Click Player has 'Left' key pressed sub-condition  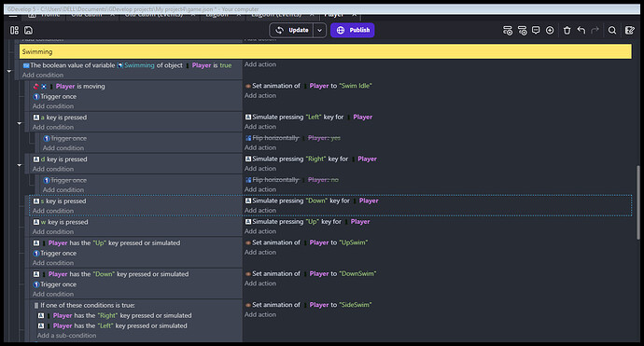tap(113, 325)
